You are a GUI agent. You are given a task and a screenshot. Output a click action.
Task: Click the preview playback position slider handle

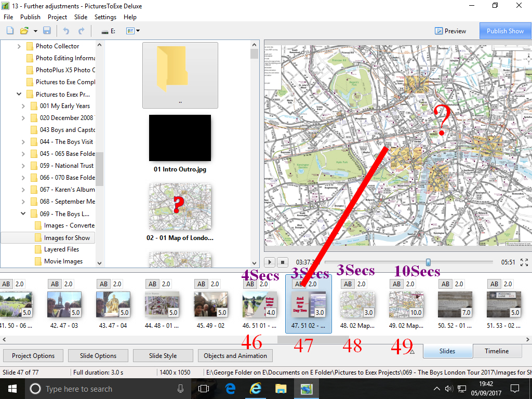click(428, 262)
